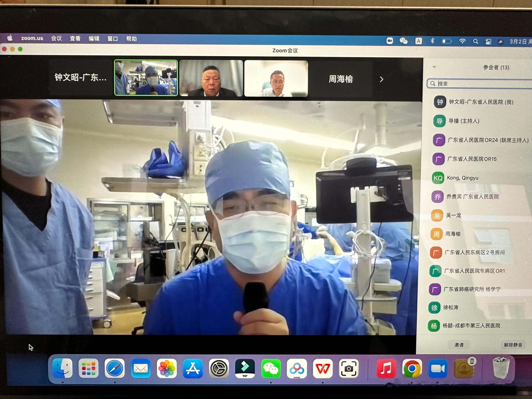Screen dimensions: 532x399
Task: Open the 帮助 menu
Action: [x=131, y=39]
